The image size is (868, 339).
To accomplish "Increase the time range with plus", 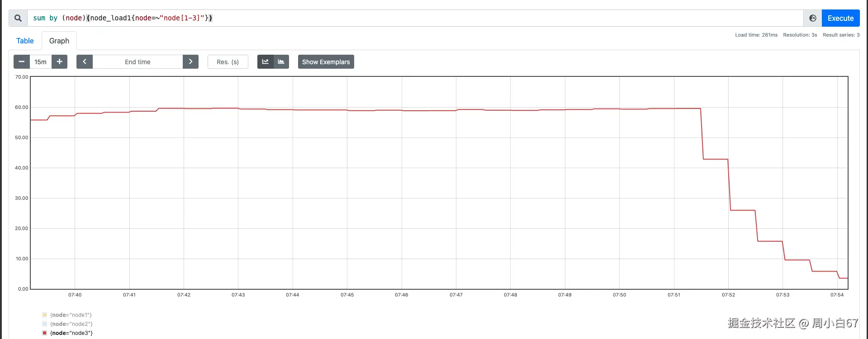I will 59,62.
